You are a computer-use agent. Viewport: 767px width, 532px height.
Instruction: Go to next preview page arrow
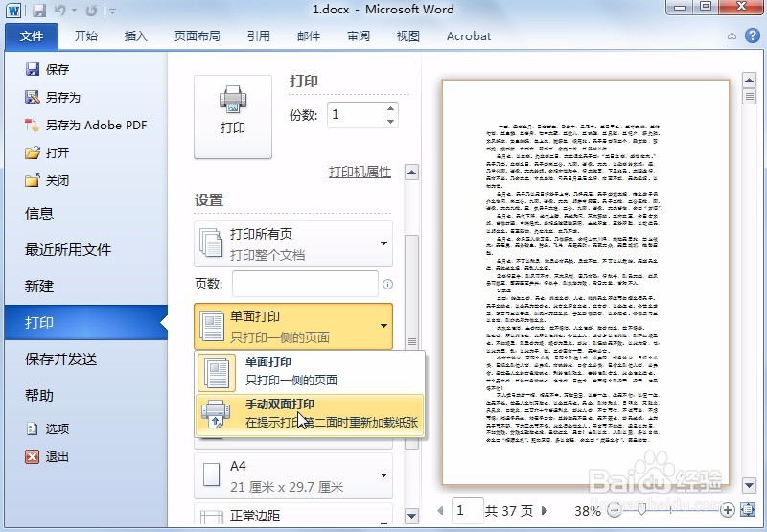[545, 511]
